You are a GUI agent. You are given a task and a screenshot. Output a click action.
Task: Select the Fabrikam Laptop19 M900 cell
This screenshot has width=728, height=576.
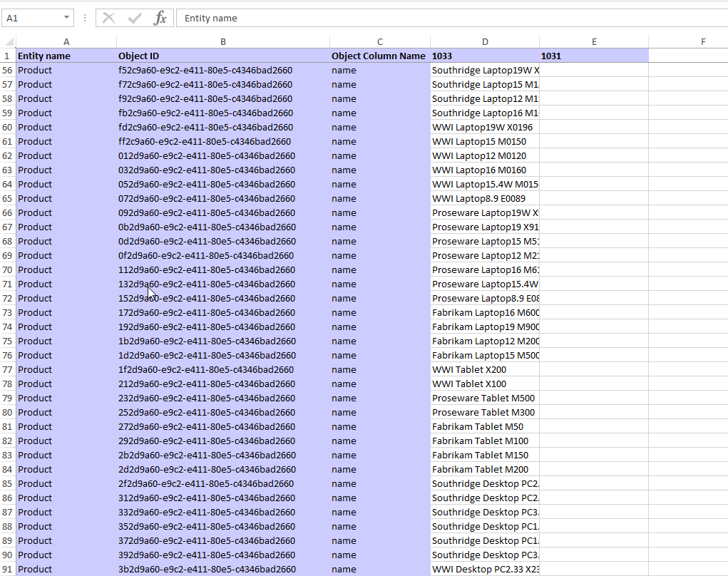click(x=485, y=326)
